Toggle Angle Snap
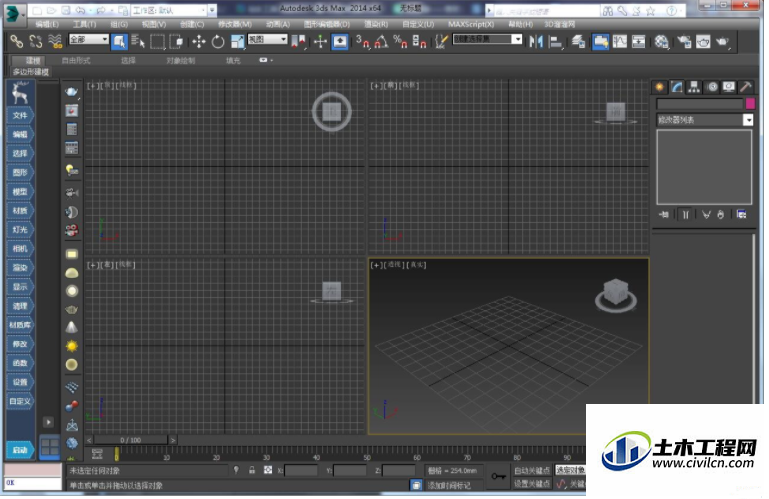 pyautogui.click(x=381, y=42)
